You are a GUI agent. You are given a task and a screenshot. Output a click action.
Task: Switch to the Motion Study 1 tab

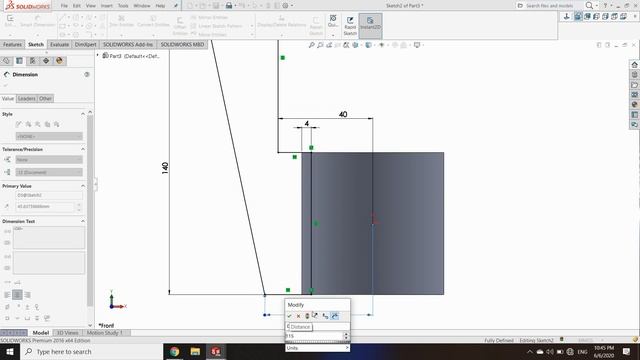click(105, 333)
